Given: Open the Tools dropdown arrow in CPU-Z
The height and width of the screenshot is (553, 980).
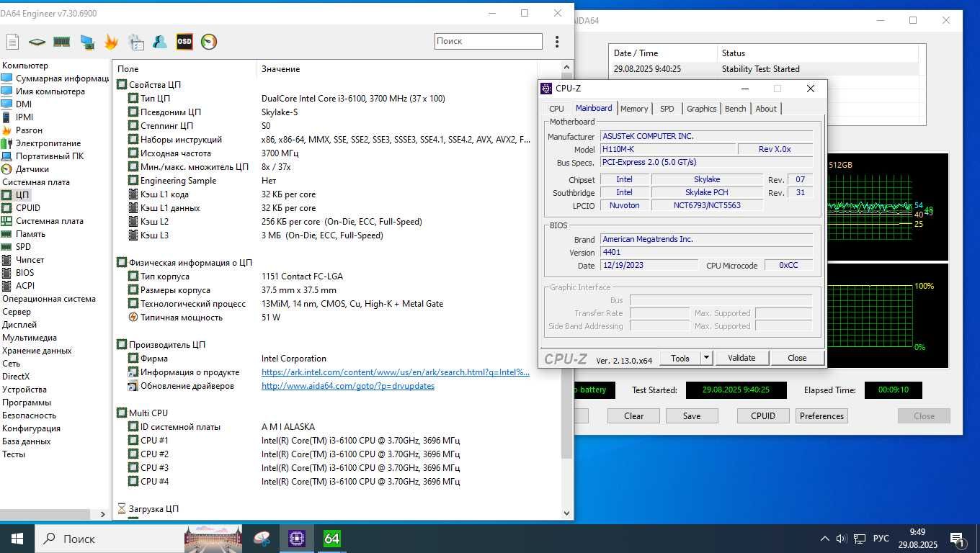Looking at the screenshot, I should [x=706, y=358].
